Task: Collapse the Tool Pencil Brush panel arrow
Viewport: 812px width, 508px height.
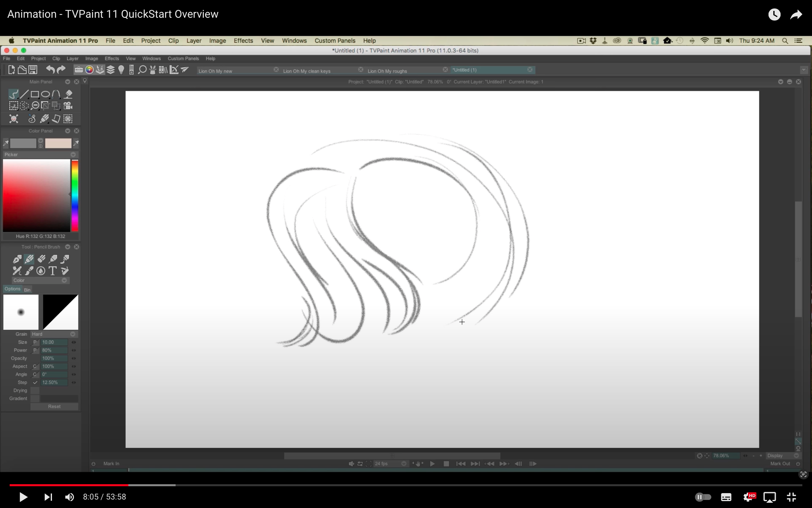Action: [68, 247]
